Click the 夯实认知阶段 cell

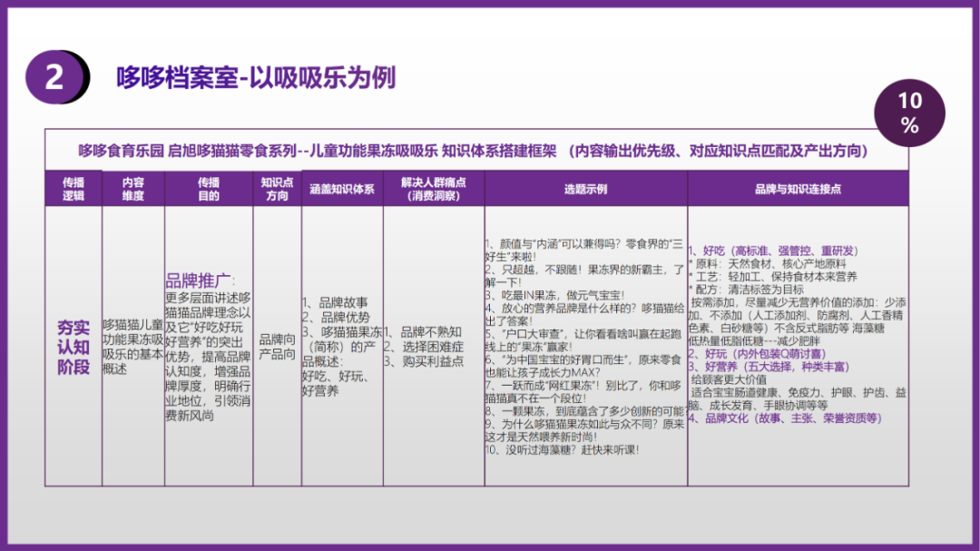tap(73, 347)
